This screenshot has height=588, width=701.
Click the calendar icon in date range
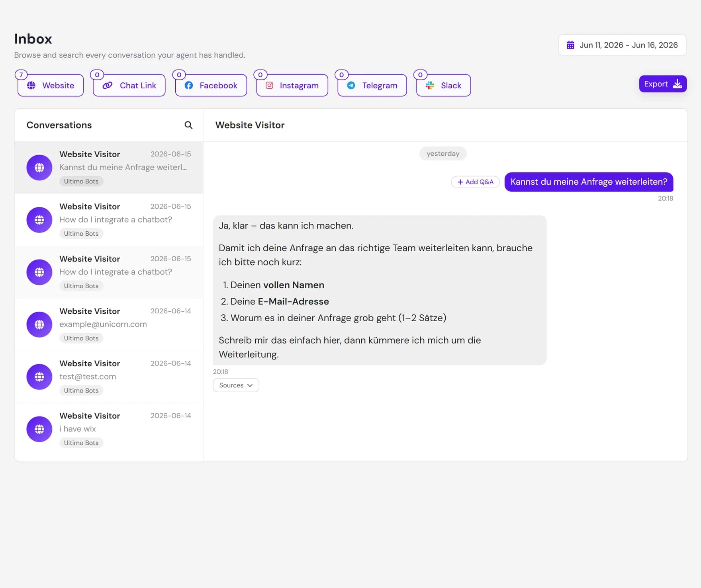pos(570,45)
